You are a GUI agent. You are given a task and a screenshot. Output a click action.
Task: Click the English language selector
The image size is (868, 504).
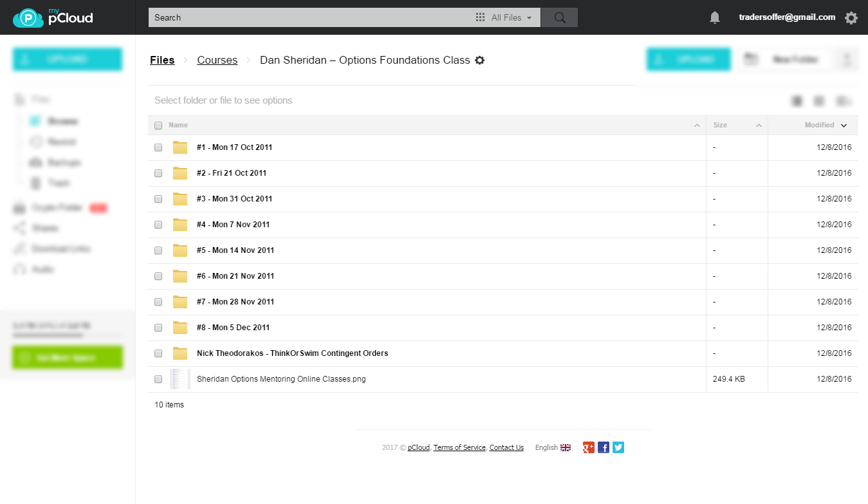click(553, 447)
